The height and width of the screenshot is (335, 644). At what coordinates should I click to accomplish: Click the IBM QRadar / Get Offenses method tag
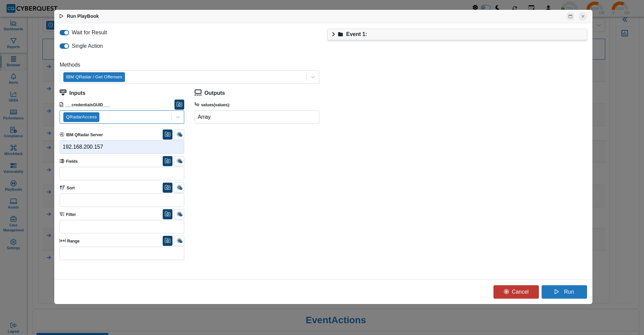[x=94, y=77]
